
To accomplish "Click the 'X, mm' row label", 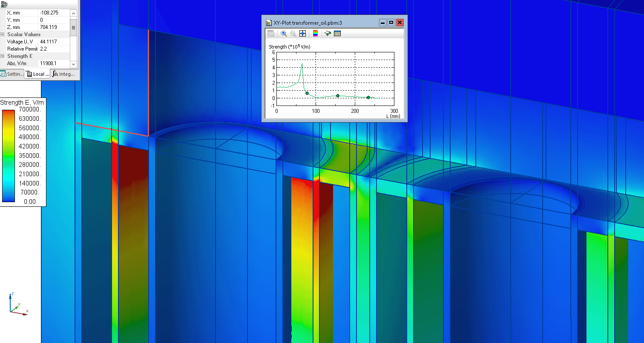I will pyautogui.click(x=13, y=13).
